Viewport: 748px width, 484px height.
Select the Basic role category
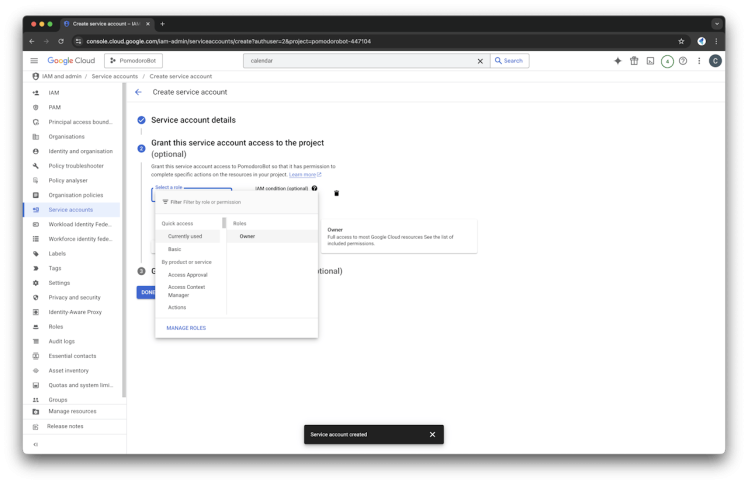188,249
